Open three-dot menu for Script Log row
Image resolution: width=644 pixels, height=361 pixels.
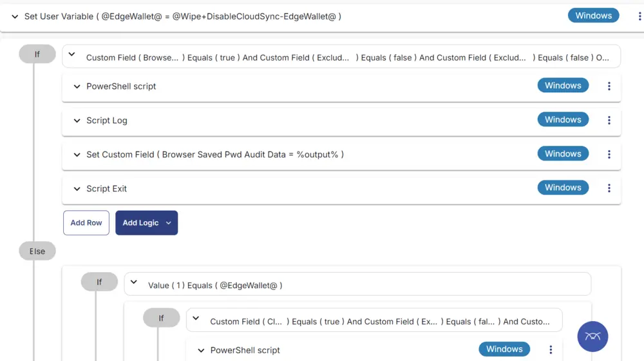point(609,120)
